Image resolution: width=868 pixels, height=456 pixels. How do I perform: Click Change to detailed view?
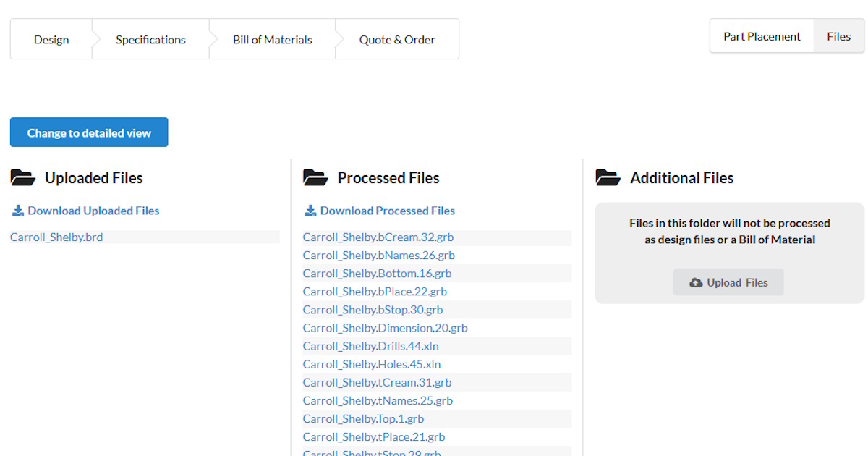click(88, 132)
